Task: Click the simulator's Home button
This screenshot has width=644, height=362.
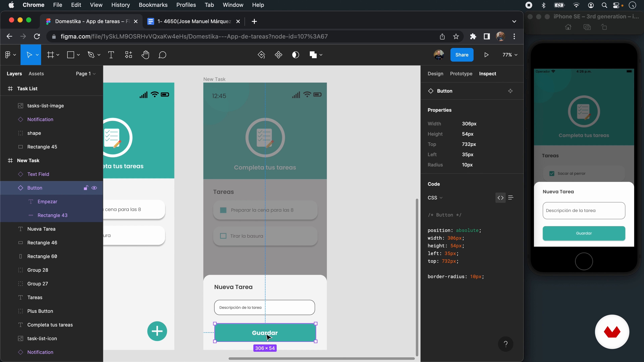Action: click(584, 261)
